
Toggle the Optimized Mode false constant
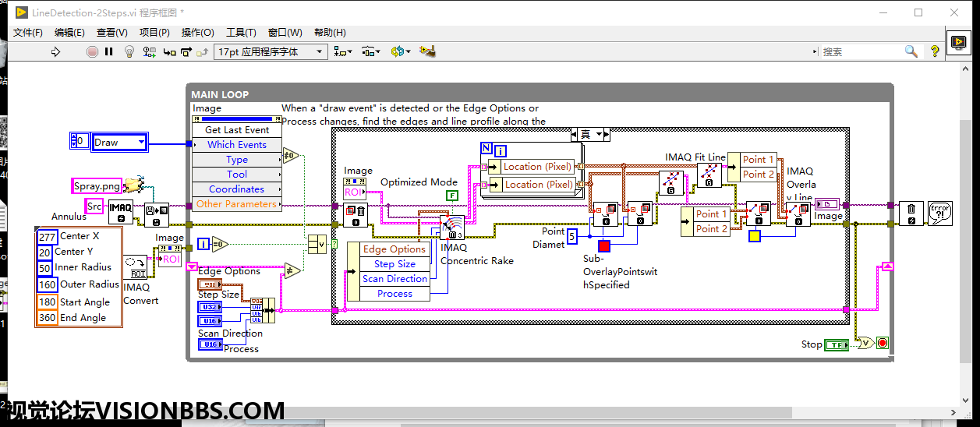451,195
